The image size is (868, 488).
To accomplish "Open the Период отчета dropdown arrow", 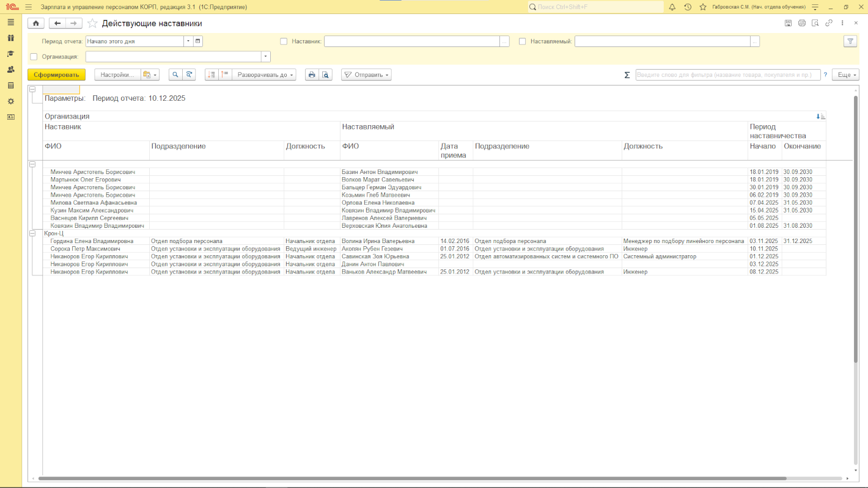I will click(x=188, y=42).
